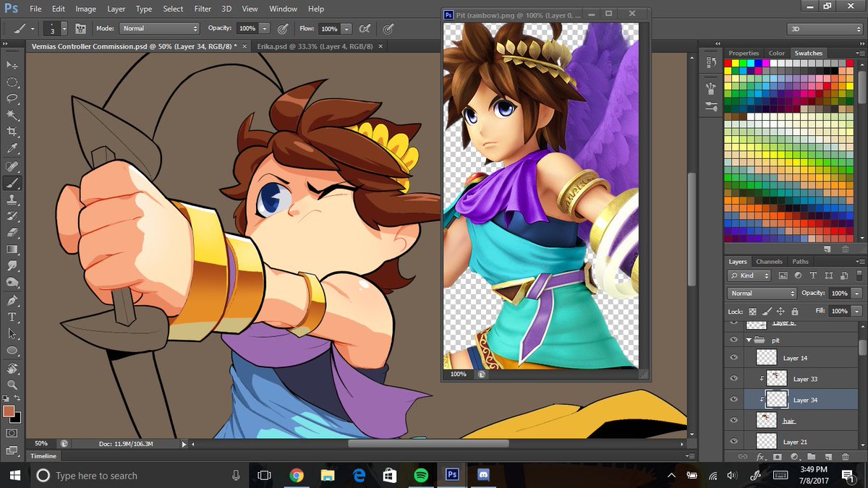Select the Path Selection tool
Viewport: 868px width, 488px height.
point(12,334)
